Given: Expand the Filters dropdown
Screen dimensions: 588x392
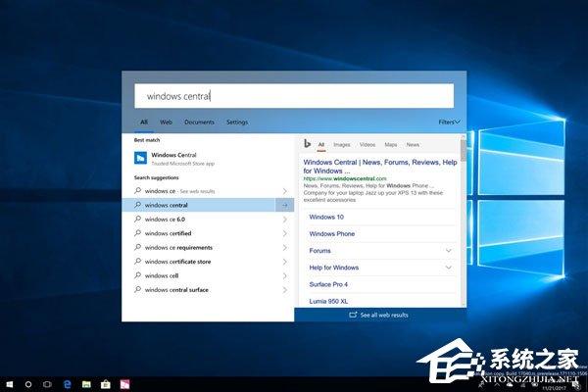Looking at the screenshot, I should pyautogui.click(x=449, y=122).
